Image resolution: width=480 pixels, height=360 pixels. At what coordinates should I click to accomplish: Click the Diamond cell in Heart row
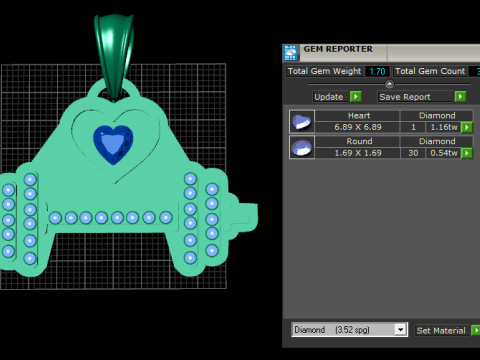click(437, 116)
